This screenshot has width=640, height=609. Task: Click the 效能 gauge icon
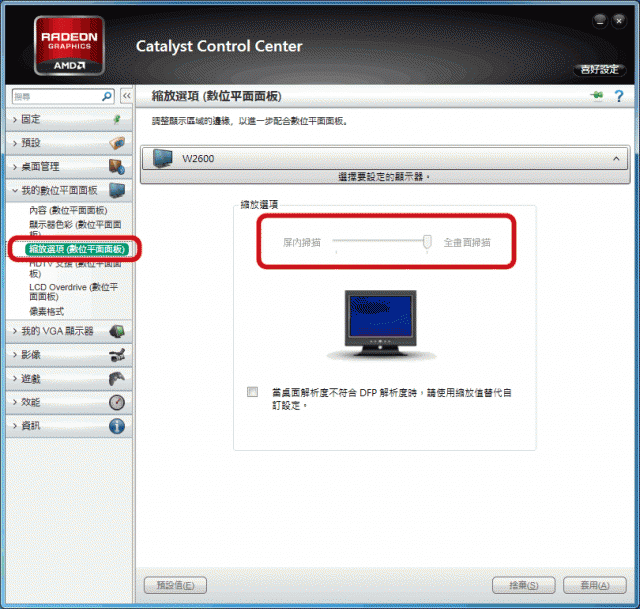click(x=117, y=402)
